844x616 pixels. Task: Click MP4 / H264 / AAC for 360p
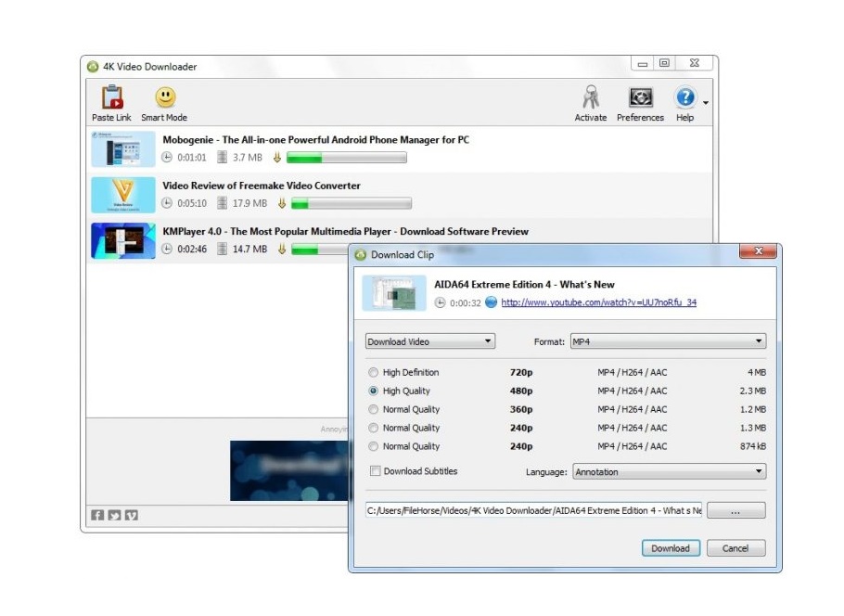[x=632, y=409]
